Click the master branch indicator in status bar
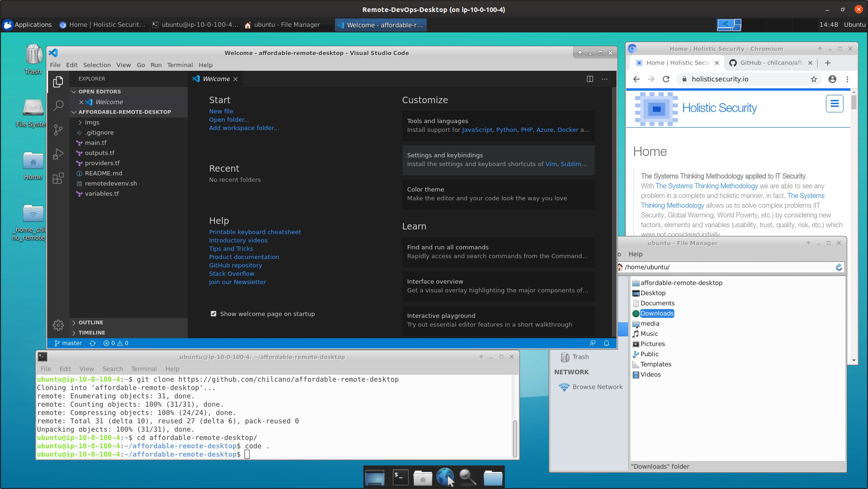Viewport: 868px width, 489px height. pyautogui.click(x=68, y=343)
